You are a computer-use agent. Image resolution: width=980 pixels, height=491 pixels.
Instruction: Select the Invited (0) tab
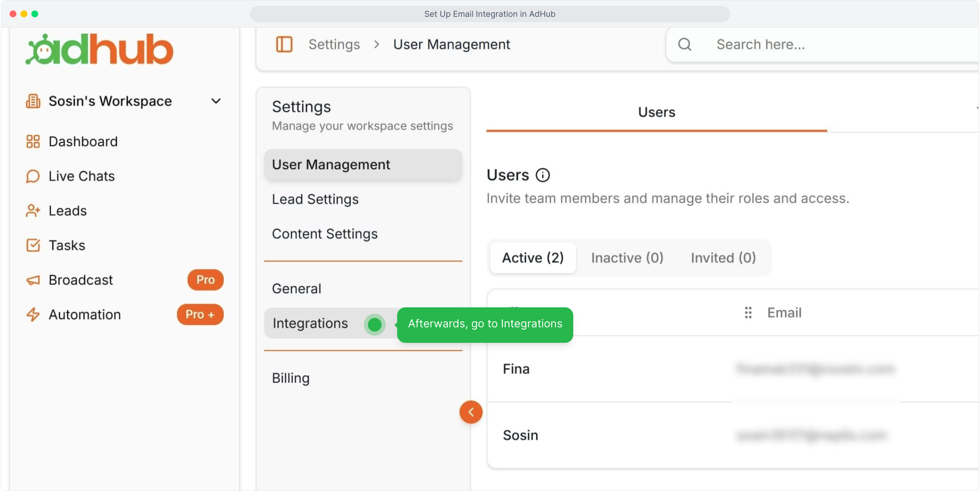723,258
